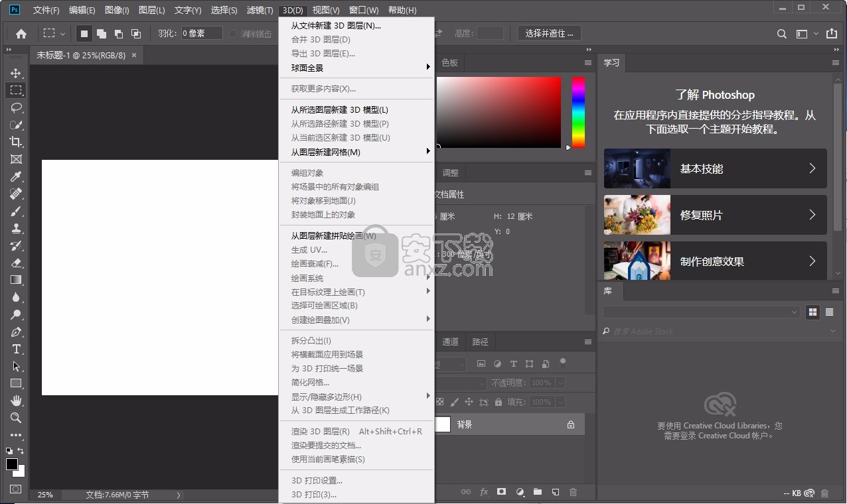
Task: Select the Eyedropper tool
Action: [x=16, y=176]
